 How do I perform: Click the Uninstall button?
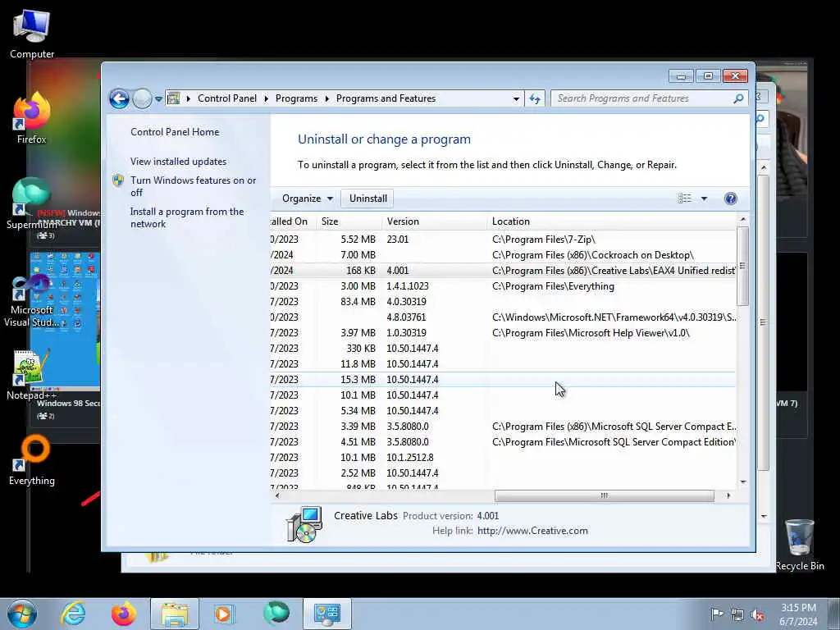(368, 199)
